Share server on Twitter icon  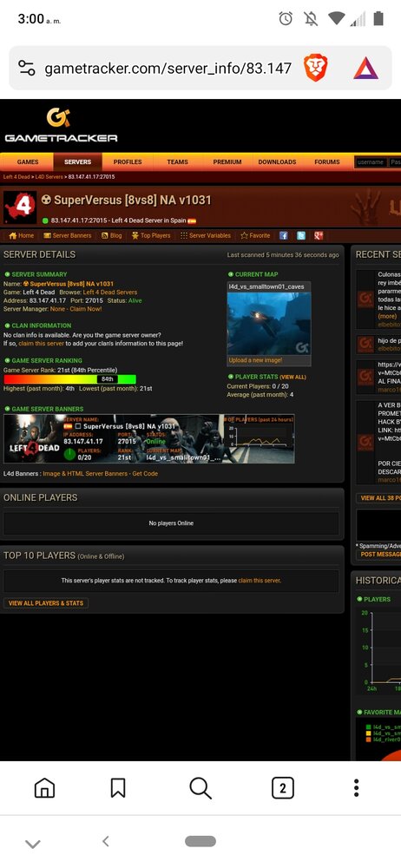[300, 235]
